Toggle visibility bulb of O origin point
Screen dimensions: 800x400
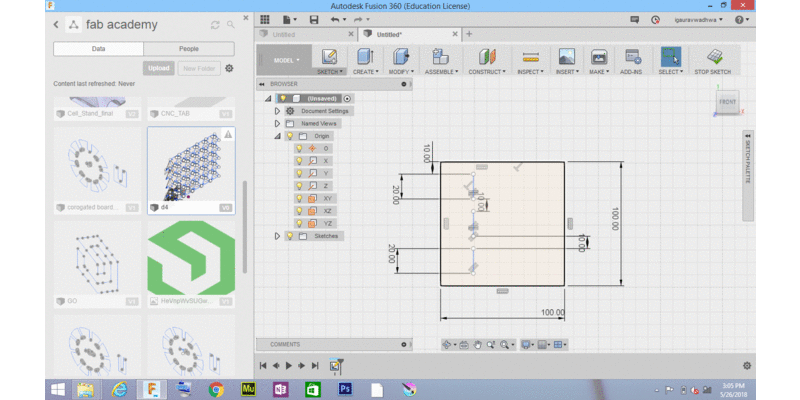click(x=299, y=148)
